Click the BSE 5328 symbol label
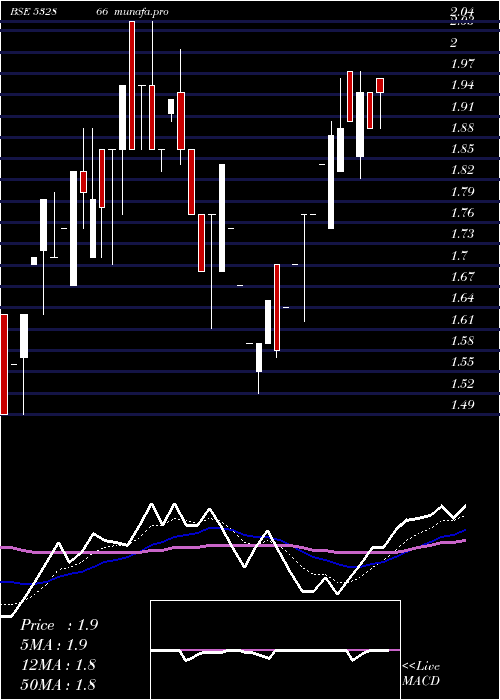The image size is (500, 700). click(x=33, y=12)
